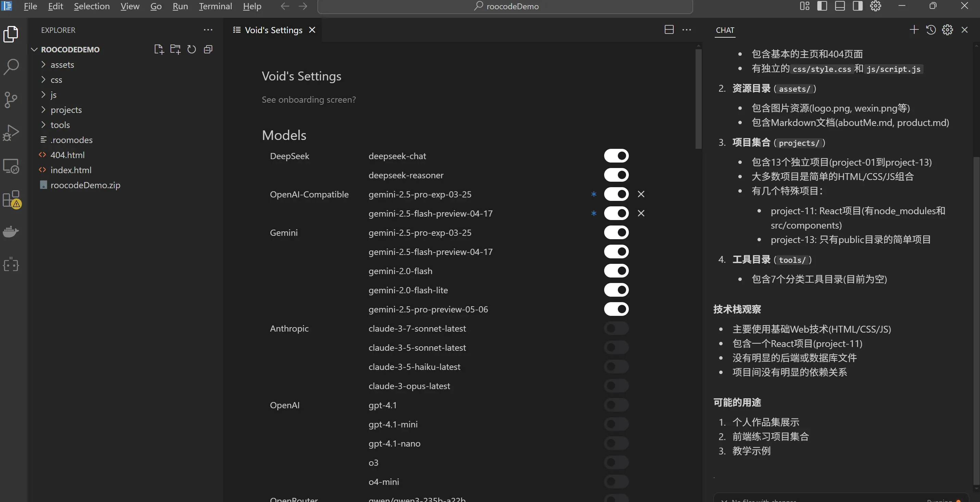Open Void settings gear in title bar
980x502 pixels.
coord(875,6)
